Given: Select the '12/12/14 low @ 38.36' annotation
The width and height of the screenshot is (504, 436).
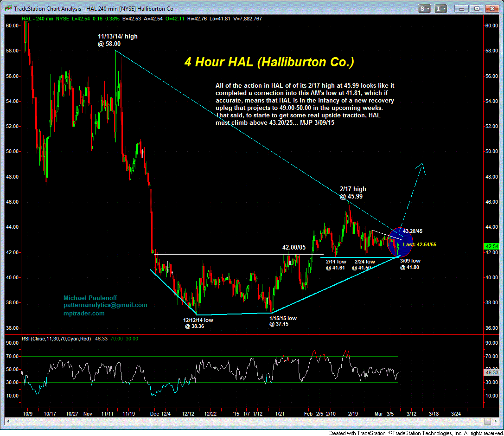Looking at the screenshot, I should point(198,323).
